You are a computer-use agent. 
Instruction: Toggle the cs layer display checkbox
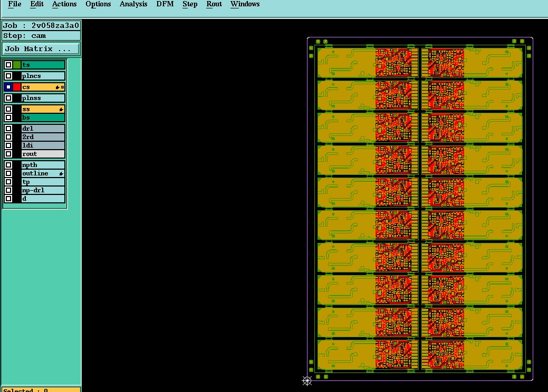(x=8, y=87)
